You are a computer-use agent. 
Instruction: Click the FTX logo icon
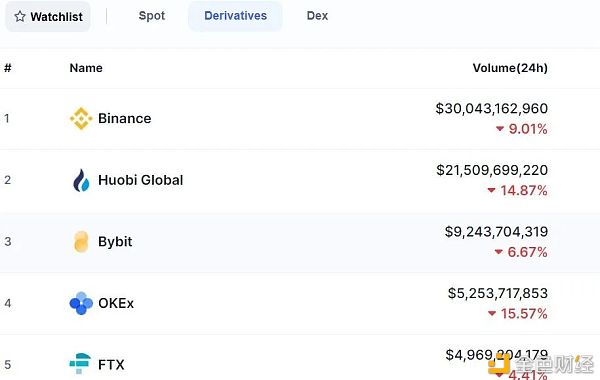(80, 364)
